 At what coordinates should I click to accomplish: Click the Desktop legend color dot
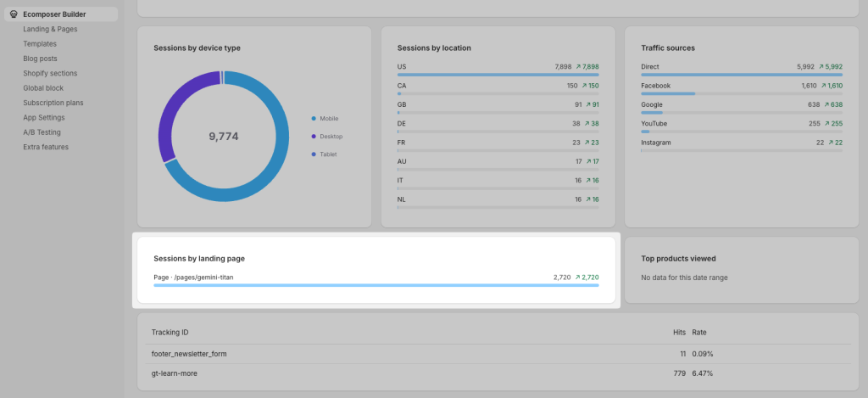pyautogui.click(x=314, y=137)
